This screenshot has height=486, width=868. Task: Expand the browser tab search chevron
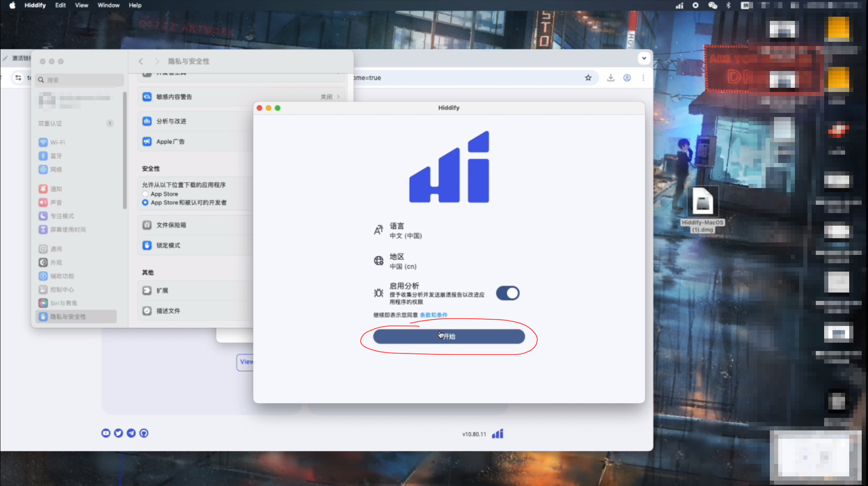tap(644, 58)
